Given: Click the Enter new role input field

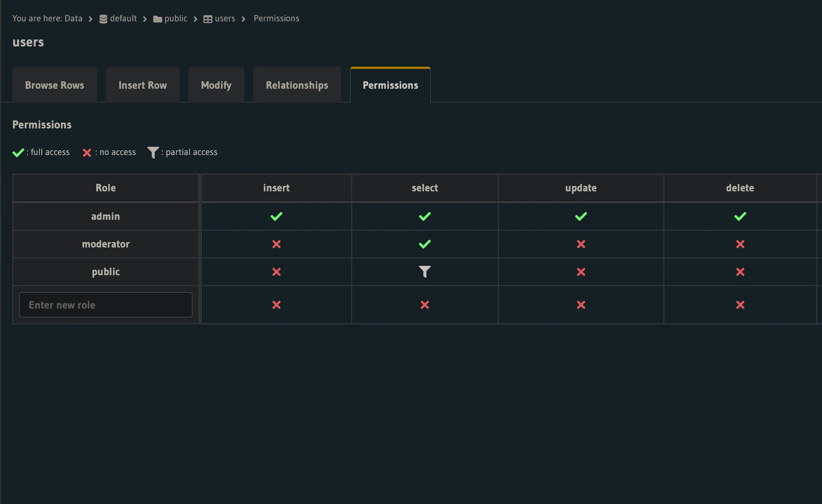Looking at the screenshot, I should (x=105, y=305).
